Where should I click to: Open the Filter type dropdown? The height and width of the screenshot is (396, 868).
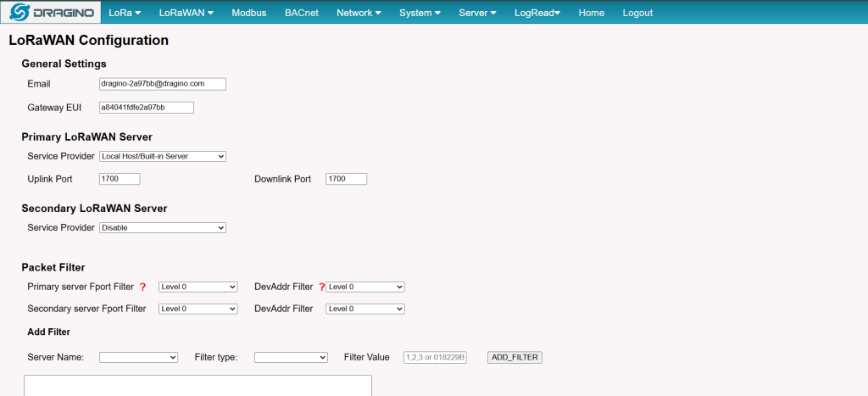(x=291, y=357)
